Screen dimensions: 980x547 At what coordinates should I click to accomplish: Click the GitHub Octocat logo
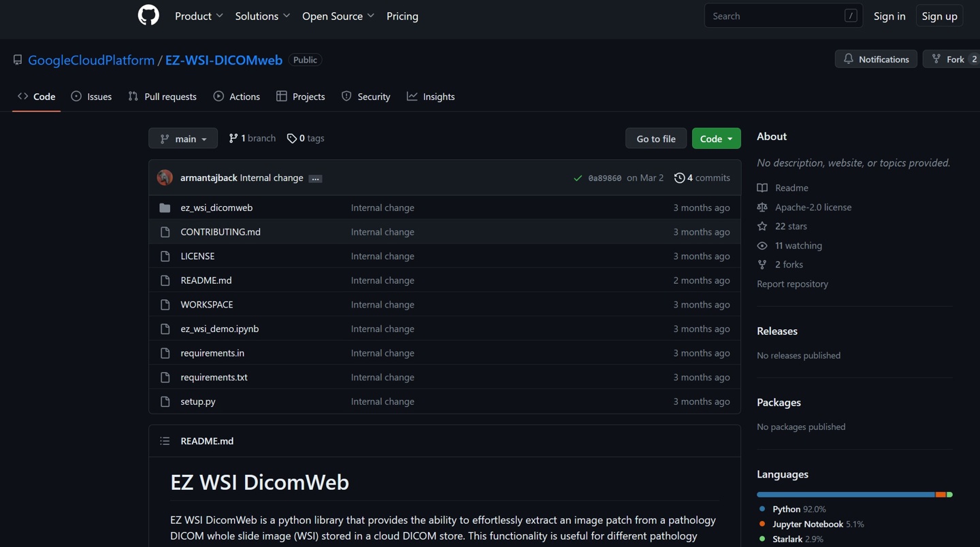click(148, 15)
